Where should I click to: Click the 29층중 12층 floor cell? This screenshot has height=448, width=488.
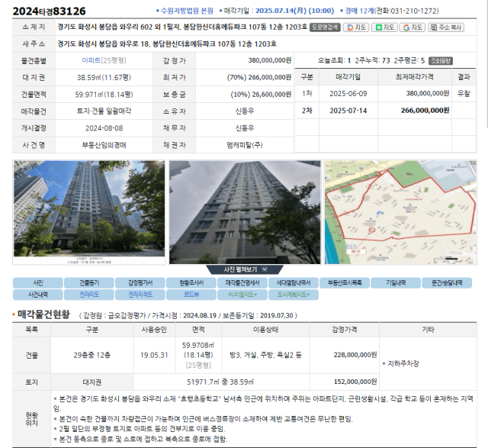tap(92, 355)
